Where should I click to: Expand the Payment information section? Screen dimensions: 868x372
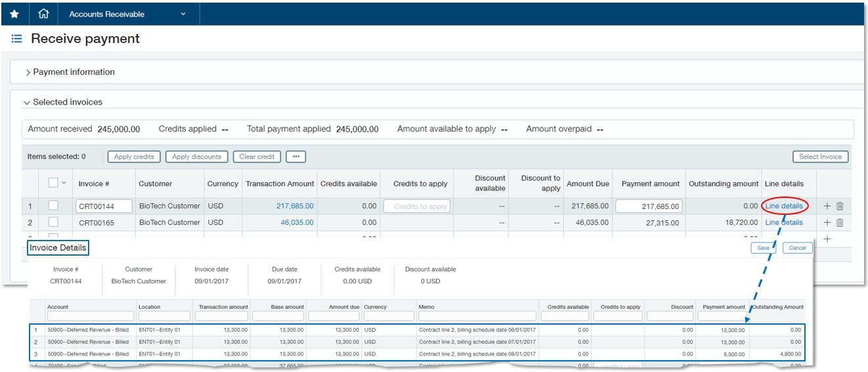tap(70, 72)
